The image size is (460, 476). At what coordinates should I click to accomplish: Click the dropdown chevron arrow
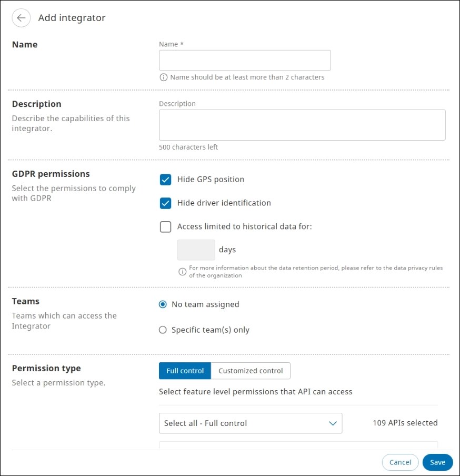pyautogui.click(x=333, y=423)
